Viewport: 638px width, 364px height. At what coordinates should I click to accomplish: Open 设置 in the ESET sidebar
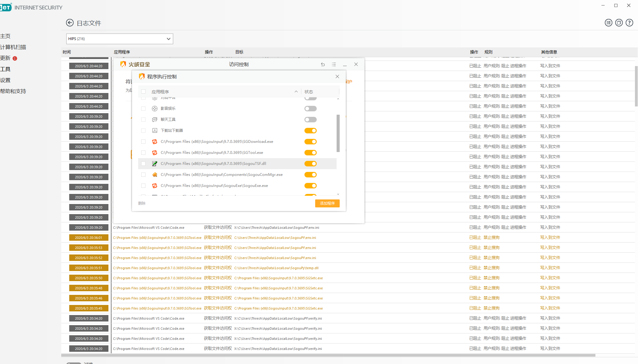5,80
